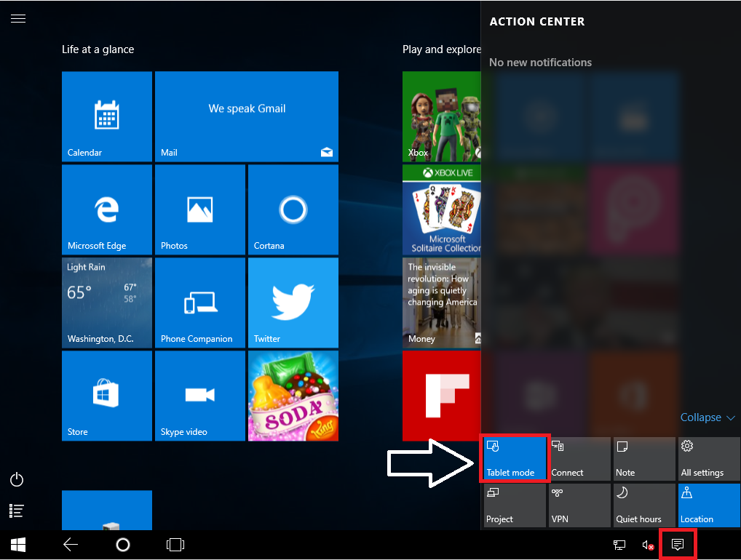Open the Washington, D.C. weather tile
Viewport: 741px width, 560px height.
pyautogui.click(x=107, y=303)
